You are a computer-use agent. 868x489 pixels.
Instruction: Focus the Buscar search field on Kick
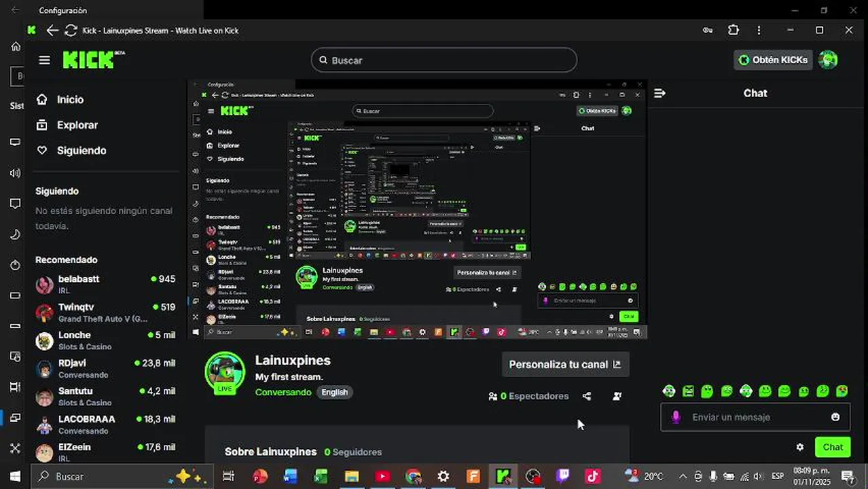(444, 60)
